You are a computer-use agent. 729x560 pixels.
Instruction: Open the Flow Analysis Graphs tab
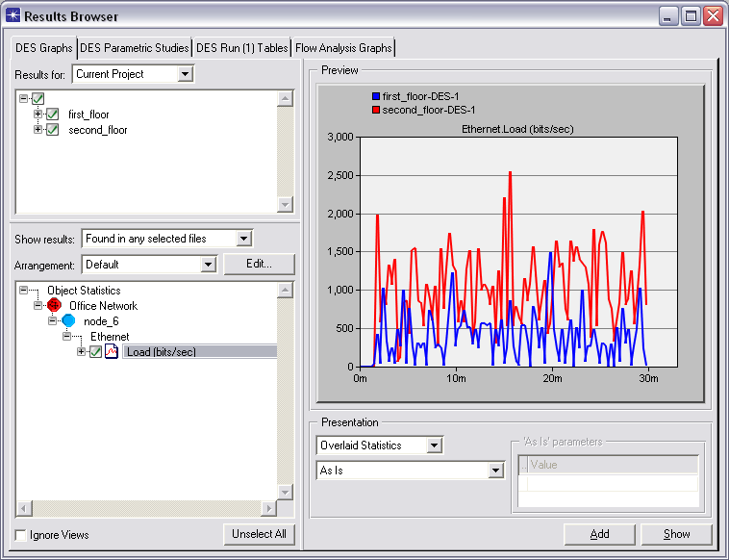pyautogui.click(x=343, y=48)
